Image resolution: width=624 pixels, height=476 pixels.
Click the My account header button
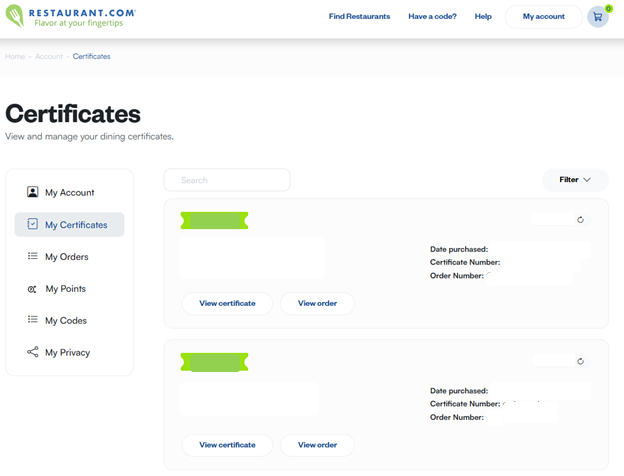point(544,17)
